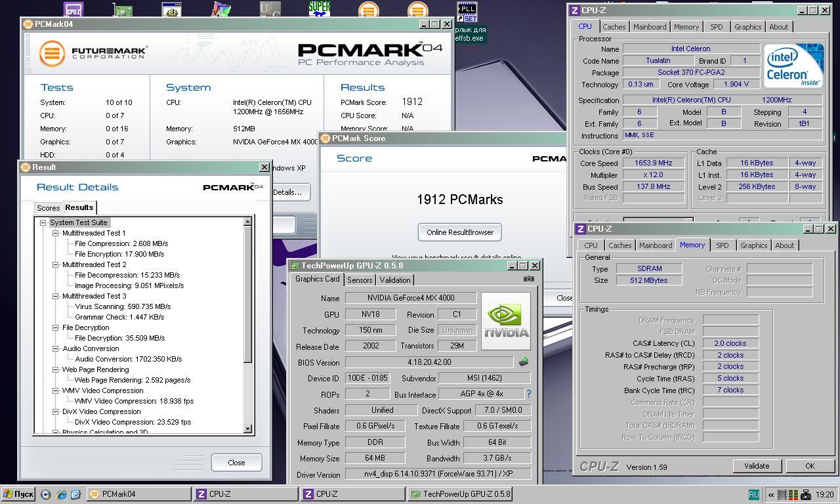This screenshot has width=840, height=504.
Task: Click the Futuremark logo in PCMark04 window
Action: coord(93,53)
